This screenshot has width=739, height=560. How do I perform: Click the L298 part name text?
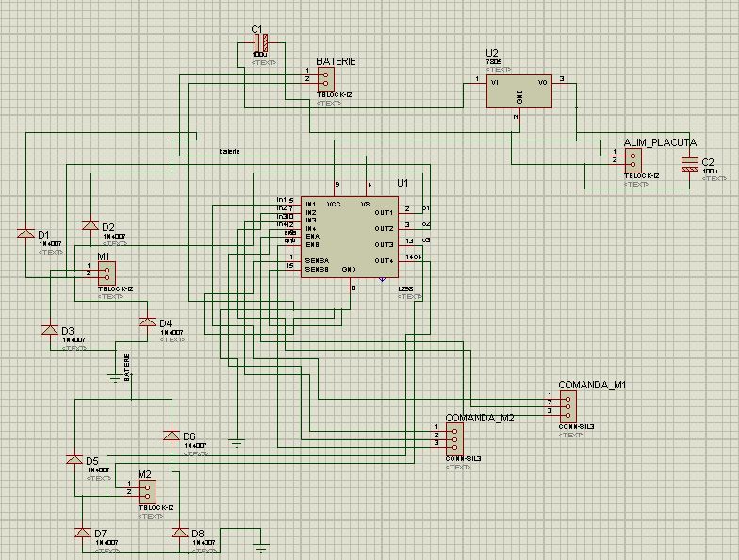tap(405, 288)
